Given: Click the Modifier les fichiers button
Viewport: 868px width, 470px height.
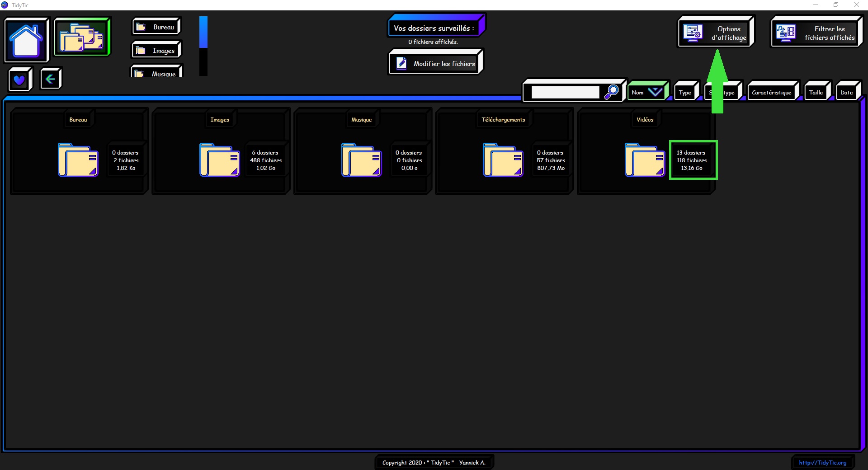Looking at the screenshot, I should coord(436,63).
